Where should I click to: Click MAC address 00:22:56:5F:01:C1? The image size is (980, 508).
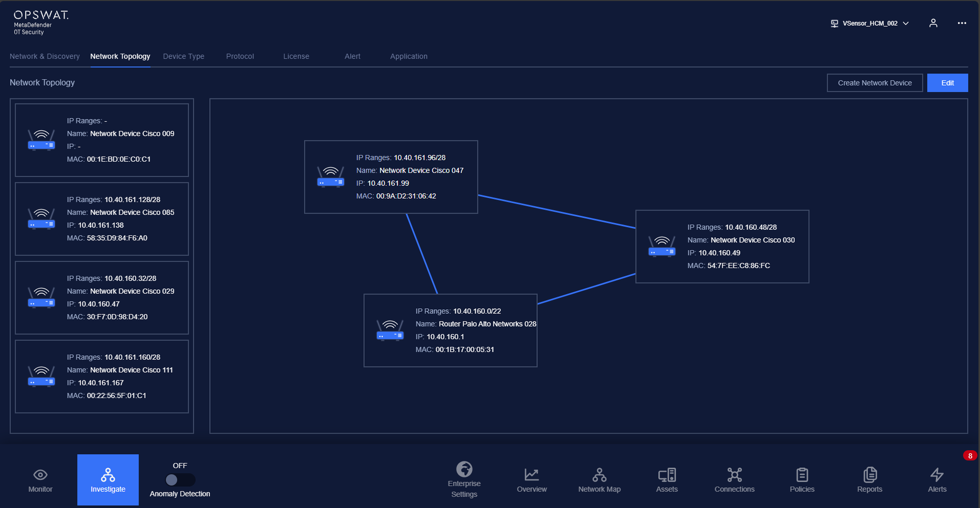point(117,395)
